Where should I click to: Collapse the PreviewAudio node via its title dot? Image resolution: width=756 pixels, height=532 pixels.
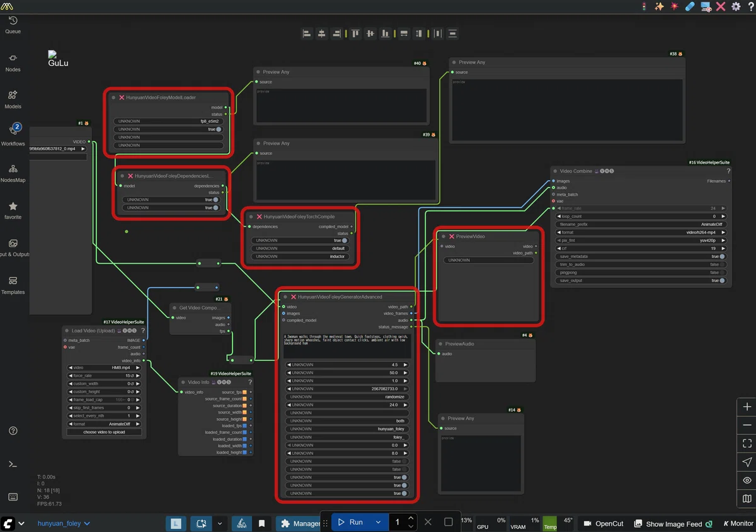(x=440, y=344)
